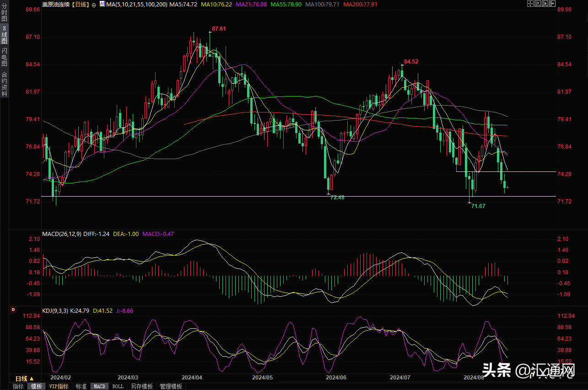Viewport: 588px width, 390px height.
Task: Choose the MACD template
Action: (x=99, y=386)
